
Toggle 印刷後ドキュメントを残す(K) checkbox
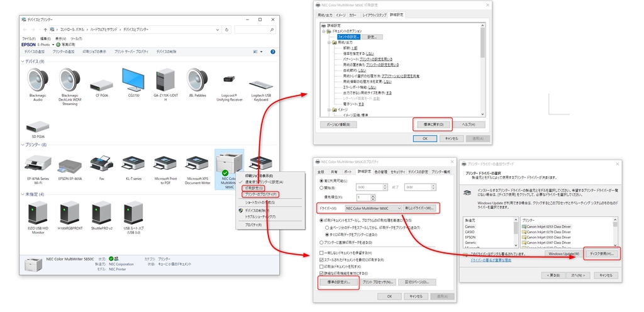(321, 267)
